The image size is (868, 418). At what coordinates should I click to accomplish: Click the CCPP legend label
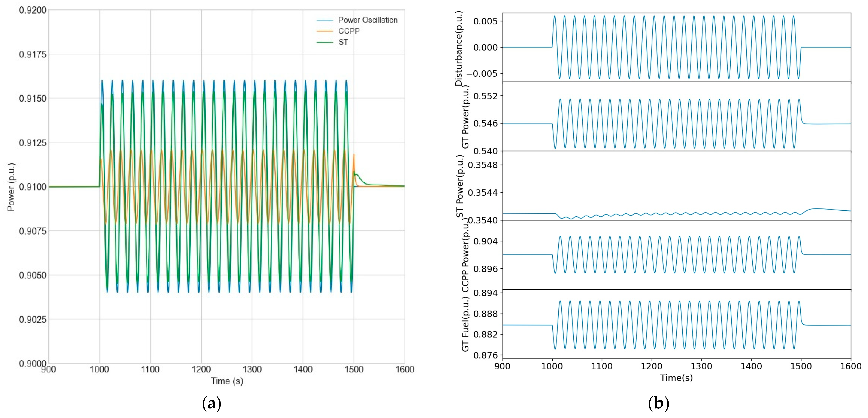tap(349, 31)
